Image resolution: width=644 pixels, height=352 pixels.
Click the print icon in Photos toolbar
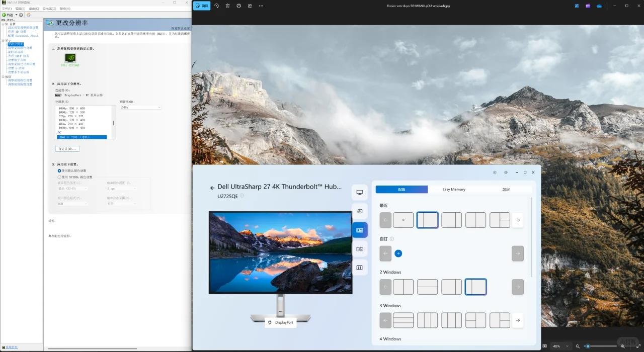(238, 6)
